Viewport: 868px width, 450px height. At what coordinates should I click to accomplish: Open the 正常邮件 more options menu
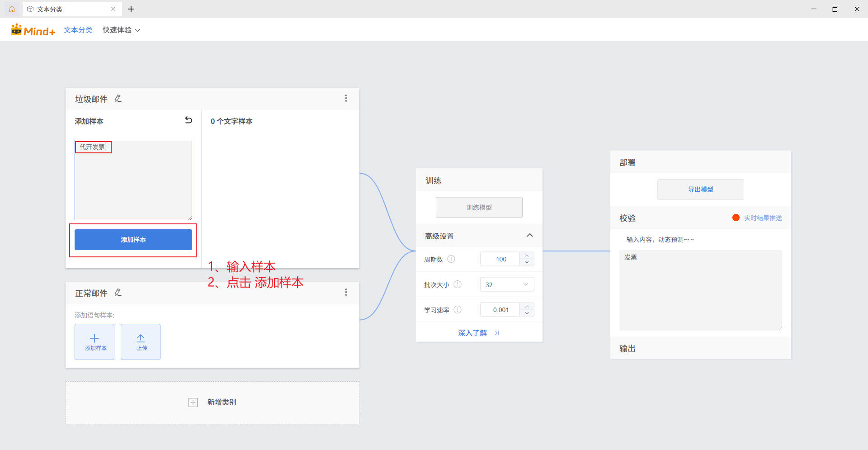tap(346, 292)
